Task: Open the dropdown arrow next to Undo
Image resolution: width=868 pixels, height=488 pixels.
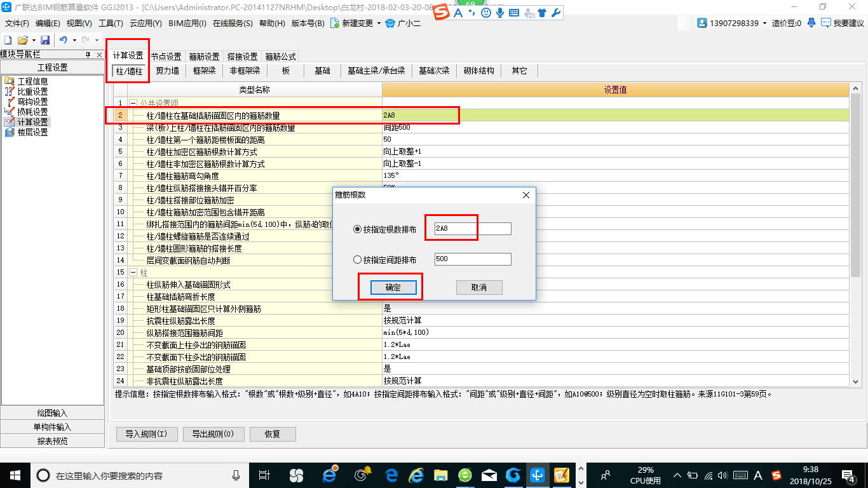Action: coord(74,40)
